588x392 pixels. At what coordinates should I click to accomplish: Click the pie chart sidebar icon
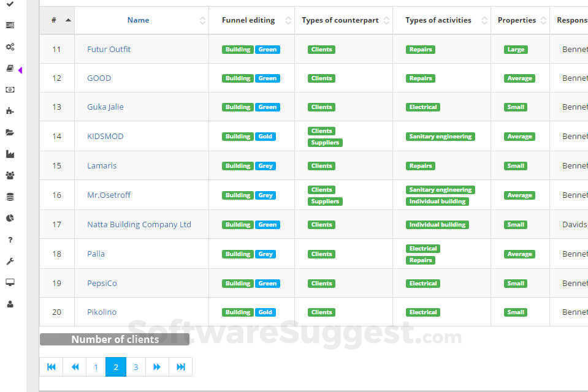[x=10, y=218]
